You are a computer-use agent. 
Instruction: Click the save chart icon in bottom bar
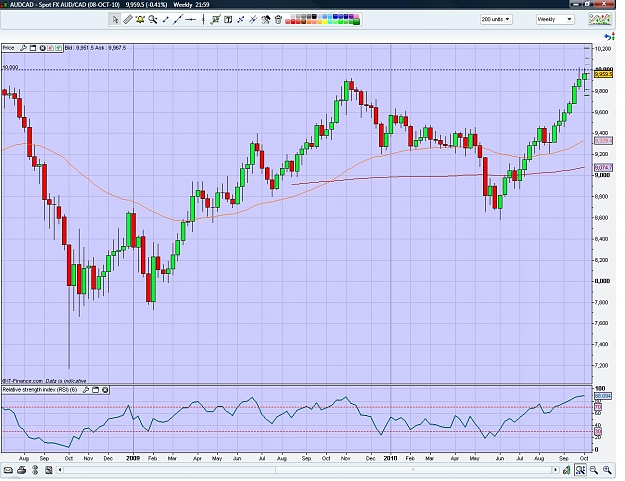click(49, 470)
